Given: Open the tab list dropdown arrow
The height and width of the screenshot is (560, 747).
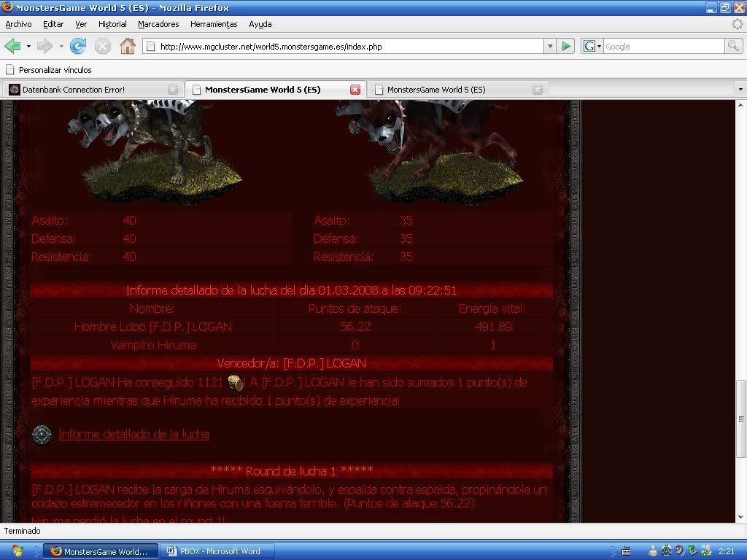Looking at the screenshot, I should point(740,90).
